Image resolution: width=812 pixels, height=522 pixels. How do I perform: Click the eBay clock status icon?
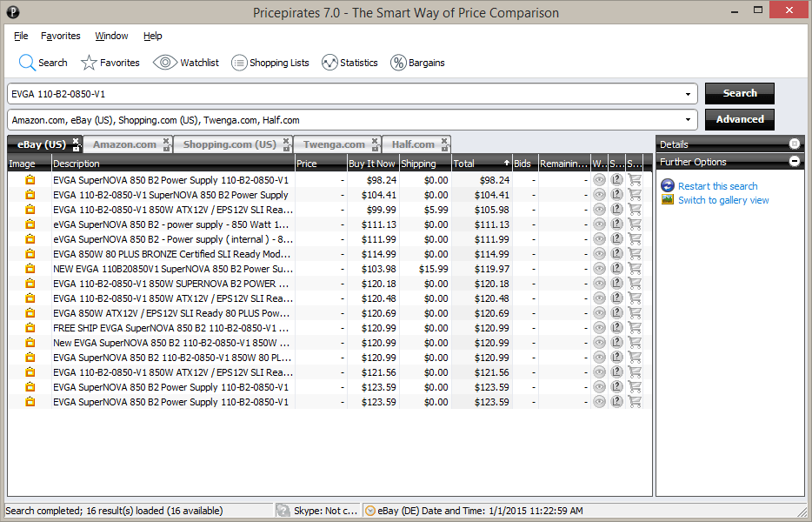point(370,511)
